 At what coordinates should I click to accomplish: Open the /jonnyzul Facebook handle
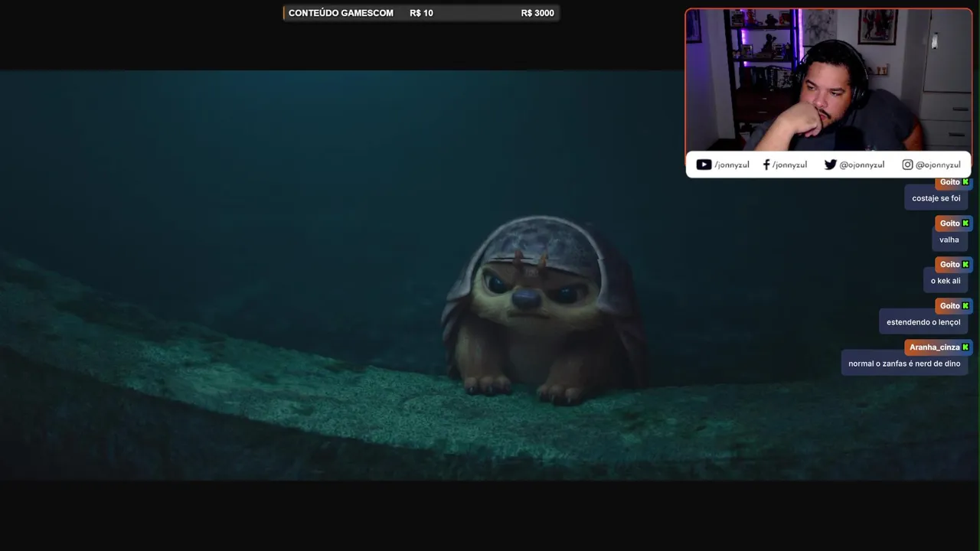789,165
